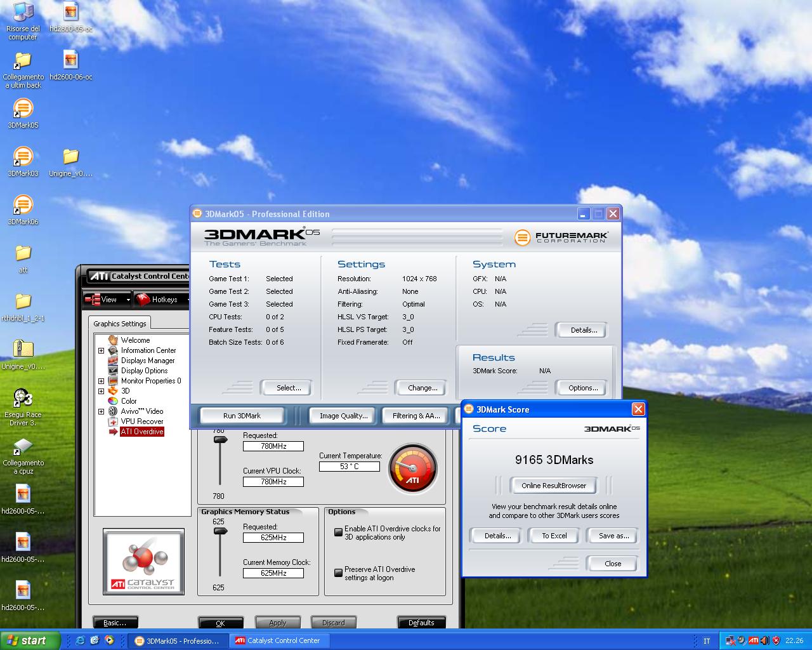Click the memory clock slider handle
The height and width of the screenshot is (650, 812).
[x=219, y=531]
